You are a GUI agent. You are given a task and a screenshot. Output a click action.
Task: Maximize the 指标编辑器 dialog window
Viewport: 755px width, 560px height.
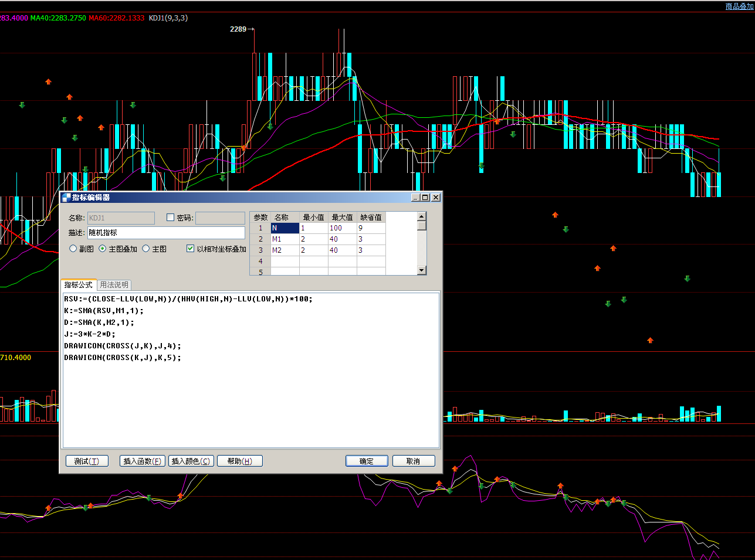click(425, 198)
